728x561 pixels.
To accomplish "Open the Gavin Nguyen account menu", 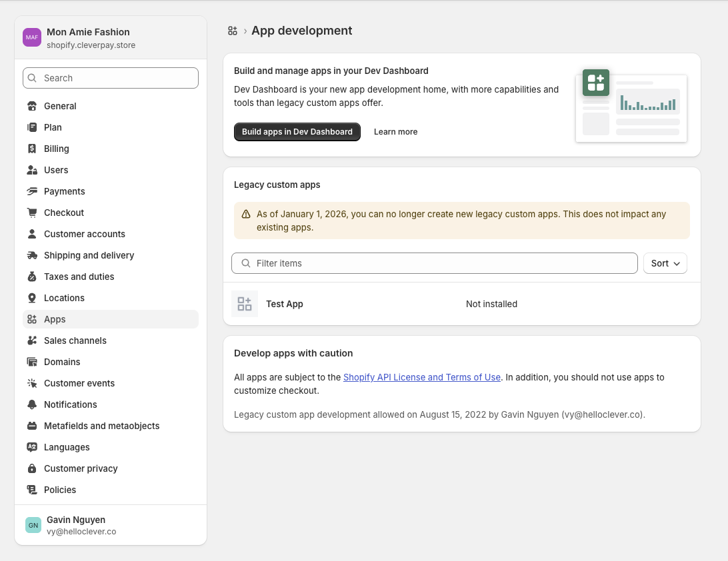I will tap(111, 525).
